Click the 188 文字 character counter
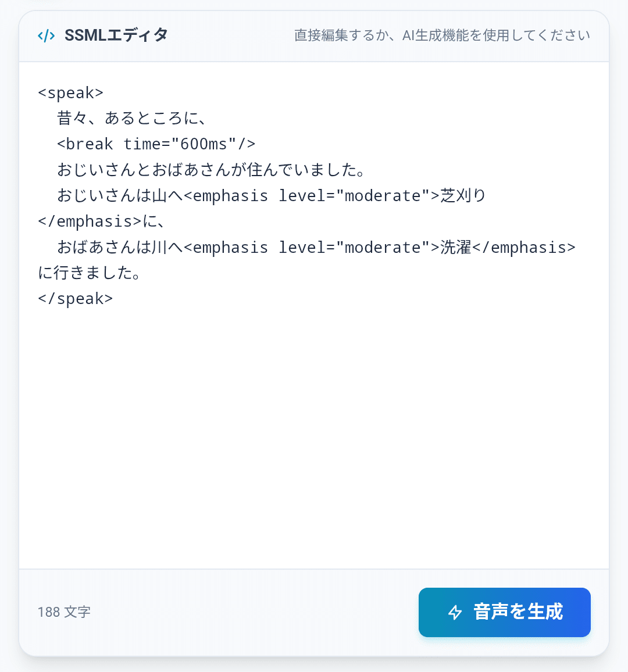This screenshot has width=628, height=672. pyautogui.click(x=64, y=612)
